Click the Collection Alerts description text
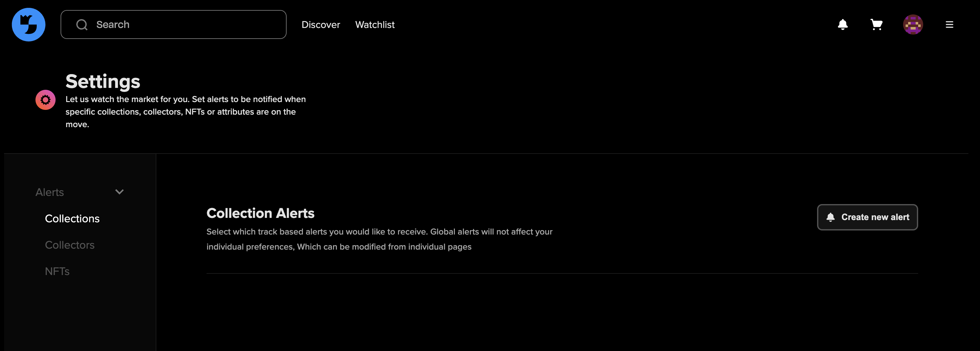Screen dimensions: 980x351 (x=379, y=239)
